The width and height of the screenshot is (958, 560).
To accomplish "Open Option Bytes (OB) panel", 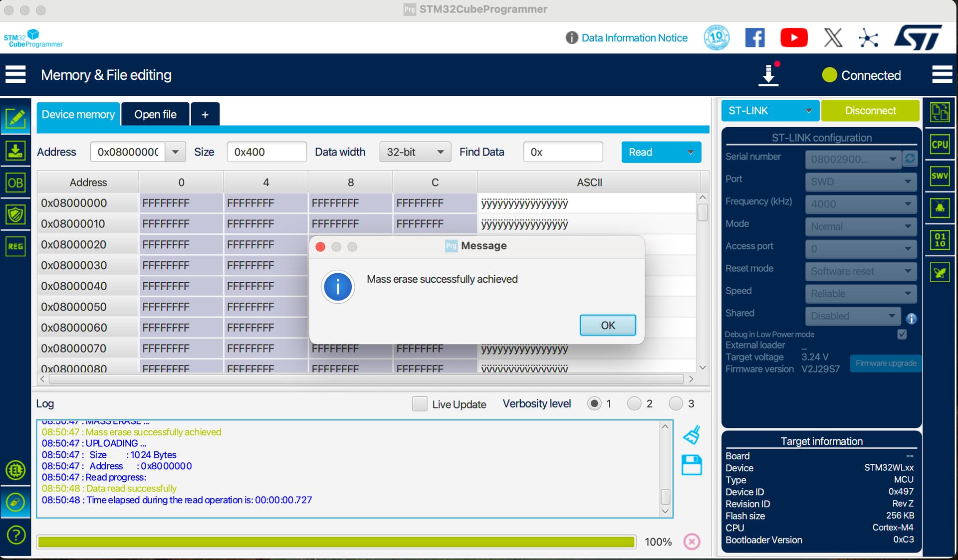I will click(15, 183).
